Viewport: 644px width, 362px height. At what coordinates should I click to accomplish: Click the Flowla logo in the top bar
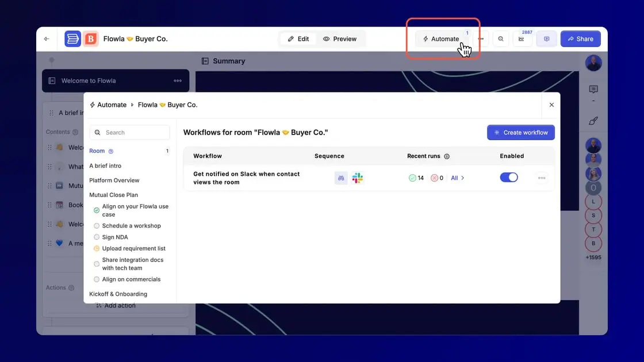click(72, 38)
